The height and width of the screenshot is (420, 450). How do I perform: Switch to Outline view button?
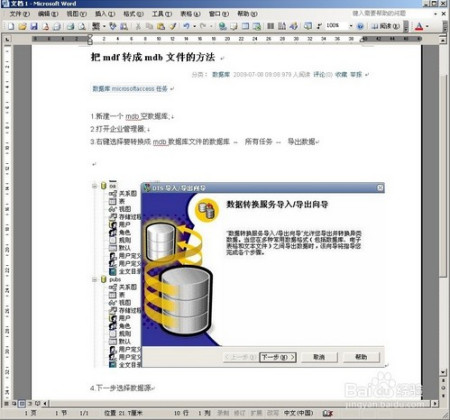tap(30, 404)
